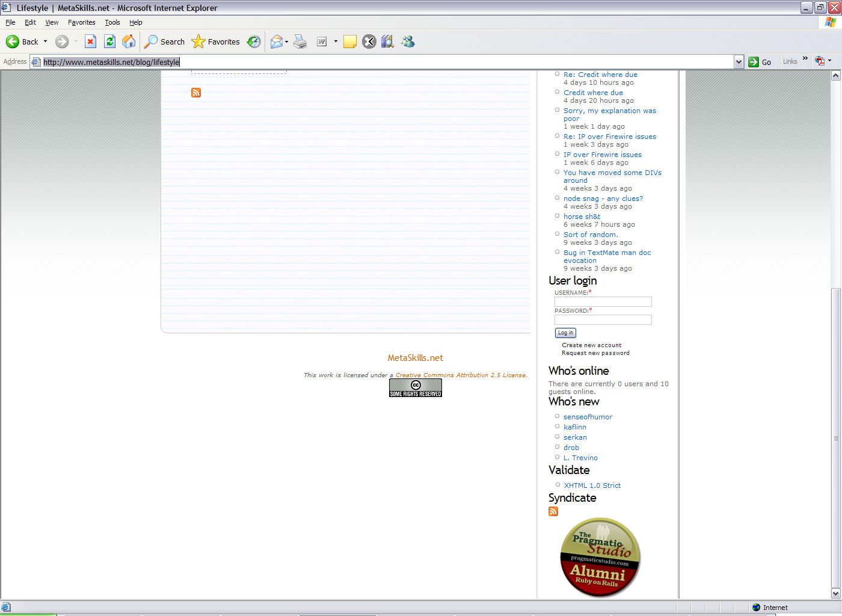Click the Adobe PDF toolbar icon
This screenshot has width=842, height=616.
(820, 61)
